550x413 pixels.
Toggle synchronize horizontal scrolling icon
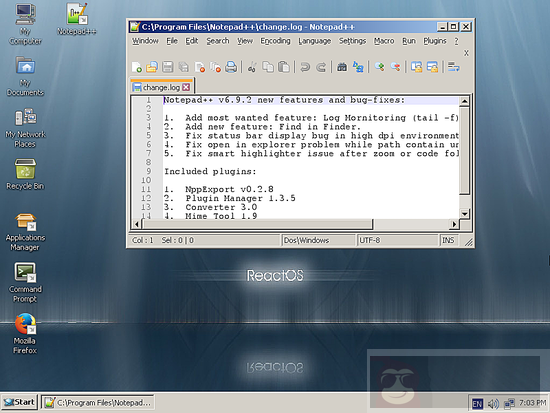432,67
